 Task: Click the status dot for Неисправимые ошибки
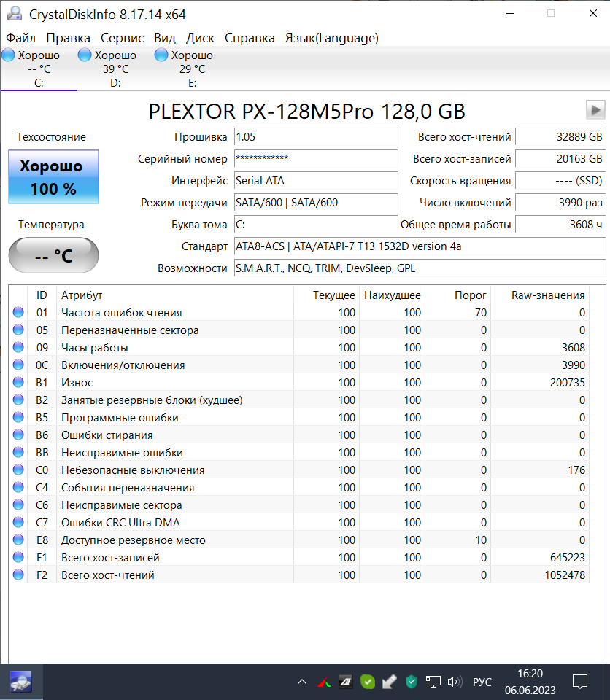(x=18, y=452)
